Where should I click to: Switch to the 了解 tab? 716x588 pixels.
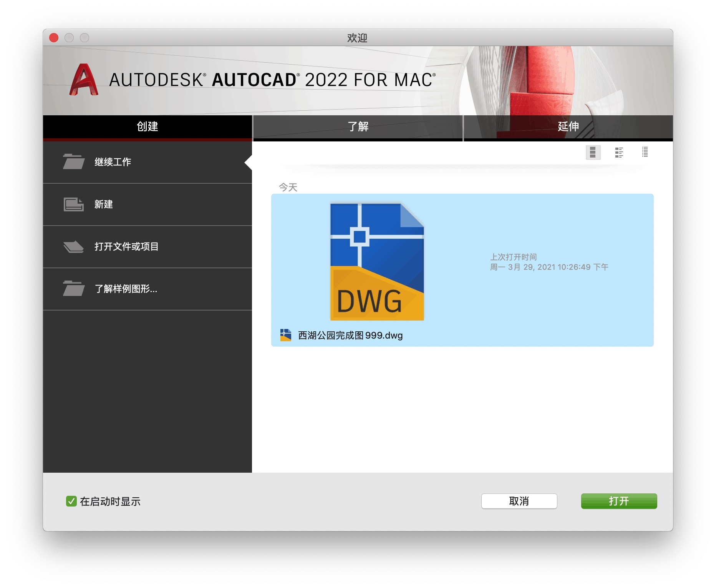[358, 126]
